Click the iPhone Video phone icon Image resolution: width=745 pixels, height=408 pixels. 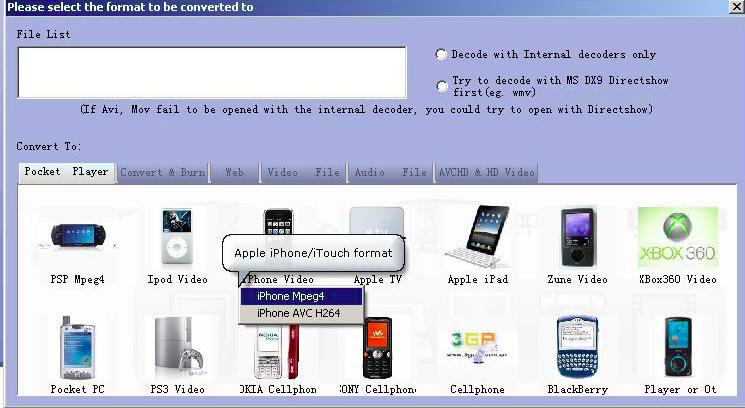tap(278, 222)
